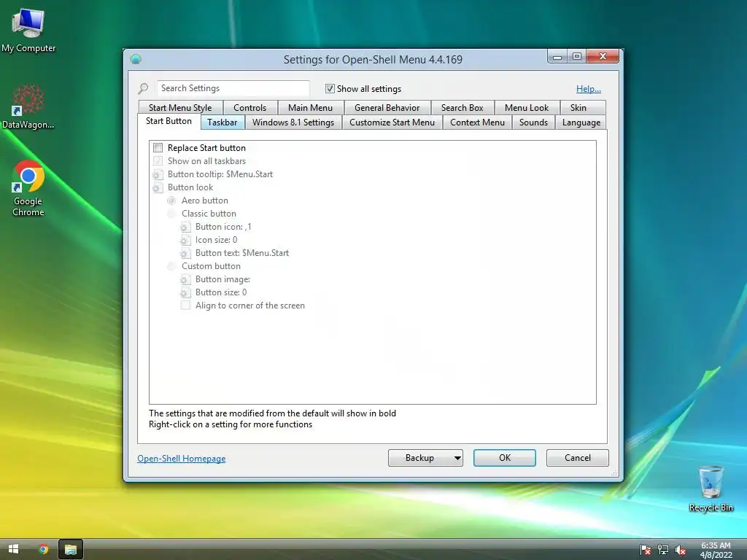Open the Language tab
Image resolution: width=747 pixels, height=560 pixels.
581,122
